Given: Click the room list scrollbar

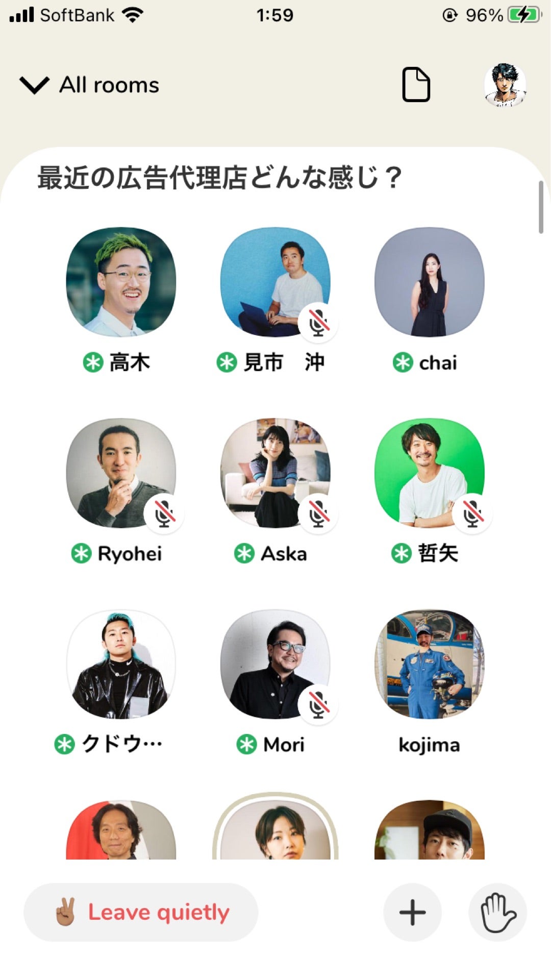Looking at the screenshot, I should (x=541, y=207).
